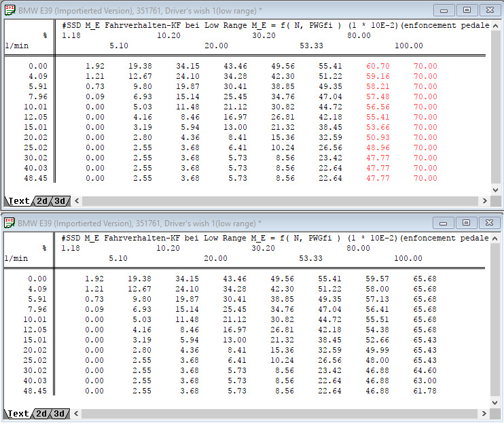Select cell 23.42 in upper window
The image size is (504, 424).
[330, 158]
